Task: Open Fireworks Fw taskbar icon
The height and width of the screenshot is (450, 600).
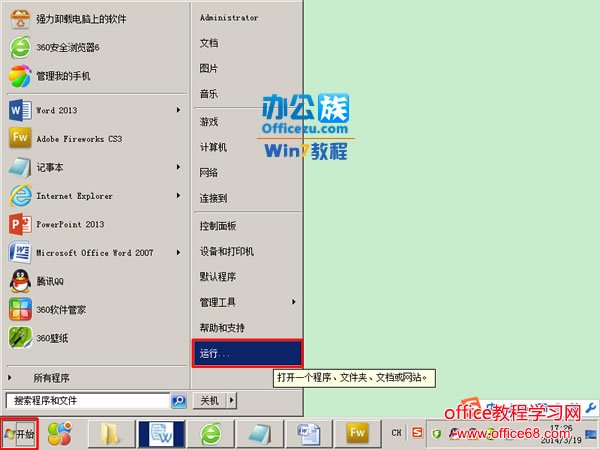Action: (358, 434)
